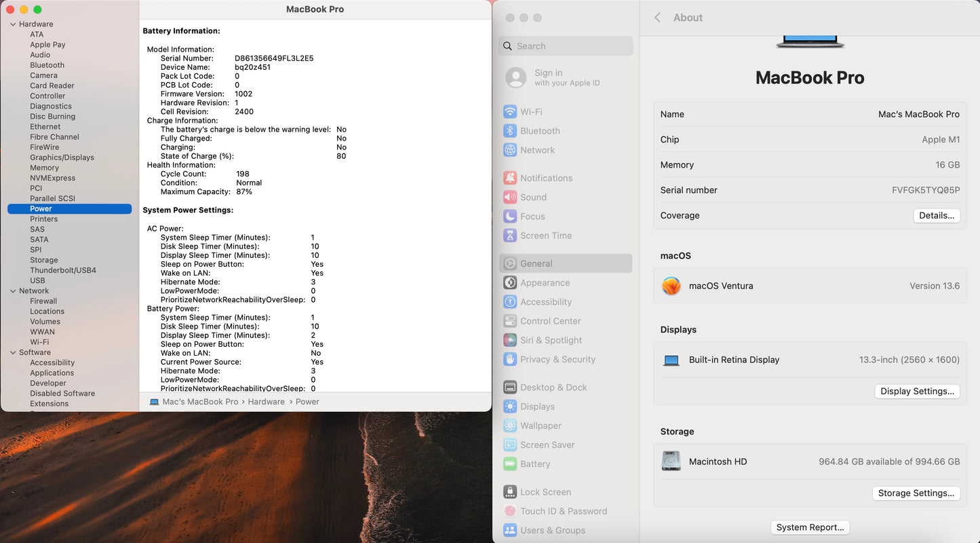Collapse the Hardware tree section
The height and width of the screenshot is (543, 980).
[x=13, y=24]
